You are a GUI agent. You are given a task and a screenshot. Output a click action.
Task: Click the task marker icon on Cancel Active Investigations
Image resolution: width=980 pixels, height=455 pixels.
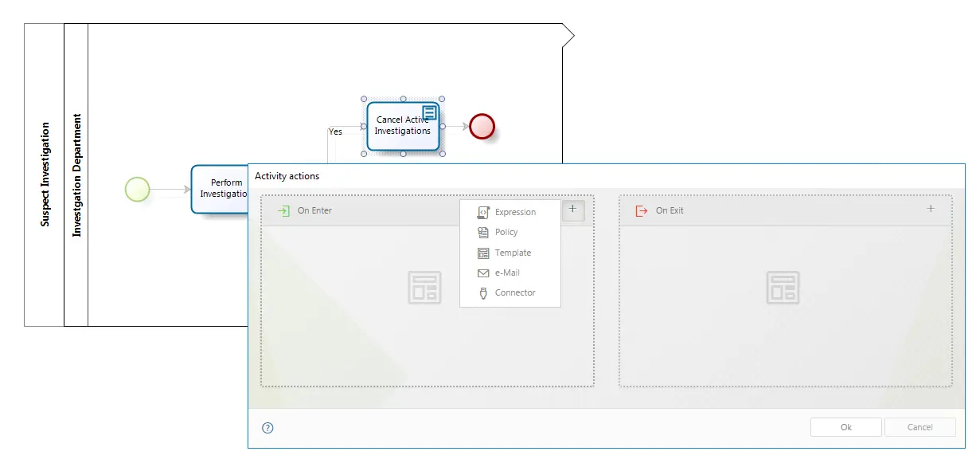pos(429,112)
